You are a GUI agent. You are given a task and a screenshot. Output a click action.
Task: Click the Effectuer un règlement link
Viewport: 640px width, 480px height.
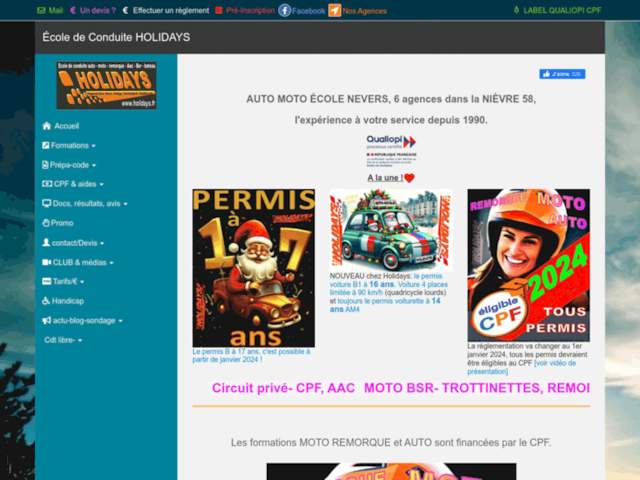coord(169,10)
